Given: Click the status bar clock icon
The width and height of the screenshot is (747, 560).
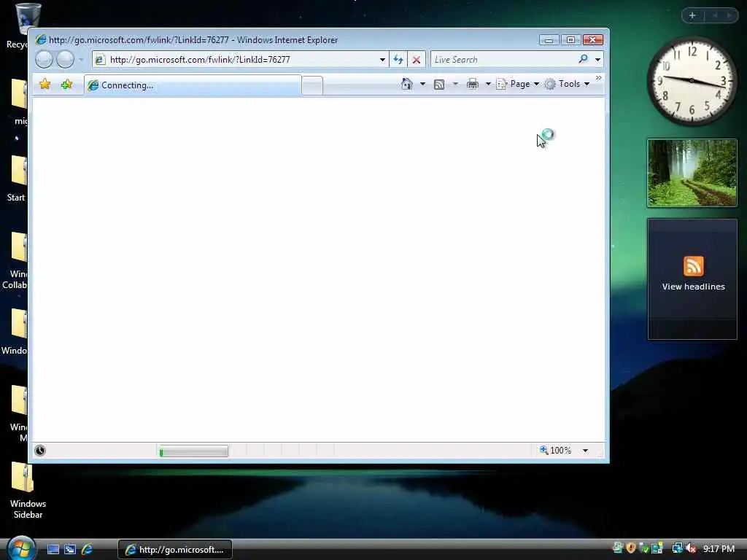Looking at the screenshot, I should coord(40,451).
